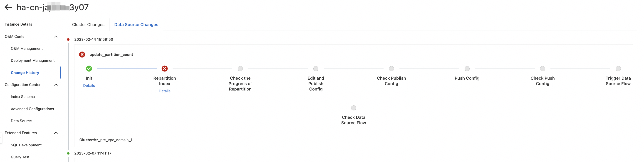Click the Push Config step circle

coord(467,69)
